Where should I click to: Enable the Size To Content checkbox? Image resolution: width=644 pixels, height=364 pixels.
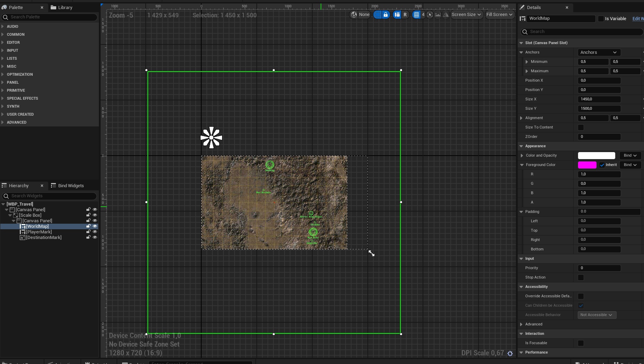click(581, 127)
